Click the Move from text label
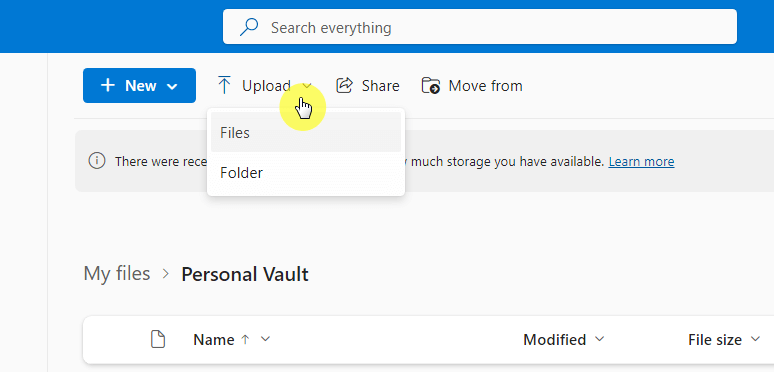Screen dimensions: 774x372 (485, 86)
